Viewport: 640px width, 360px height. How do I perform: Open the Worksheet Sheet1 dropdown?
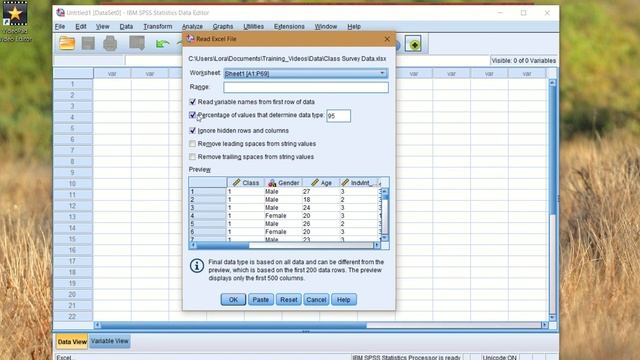pyautogui.click(x=306, y=73)
